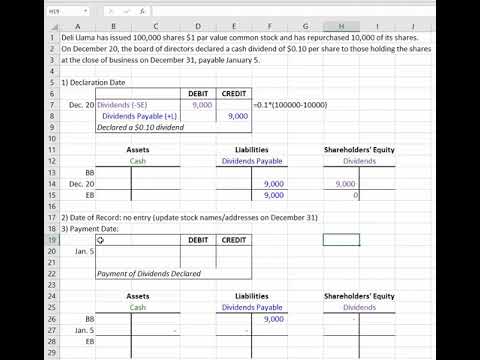Click the DEBIT header in row 6
The height and width of the screenshot is (360, 480).
(x=198, y=94)
